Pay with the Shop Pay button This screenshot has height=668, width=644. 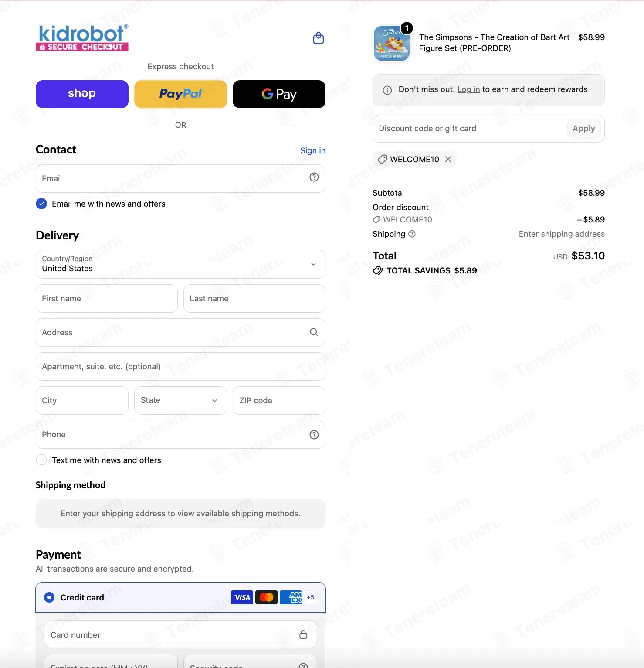pos(82,94)
